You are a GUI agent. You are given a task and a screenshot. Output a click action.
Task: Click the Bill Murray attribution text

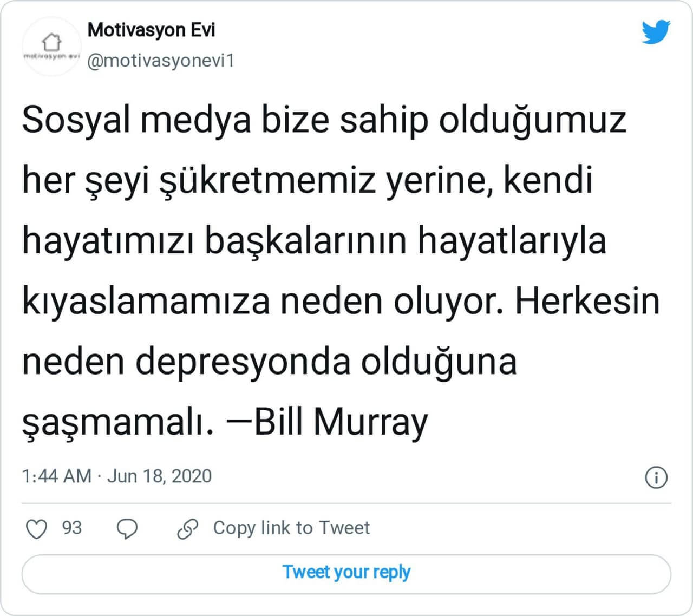tap(341, 421)
